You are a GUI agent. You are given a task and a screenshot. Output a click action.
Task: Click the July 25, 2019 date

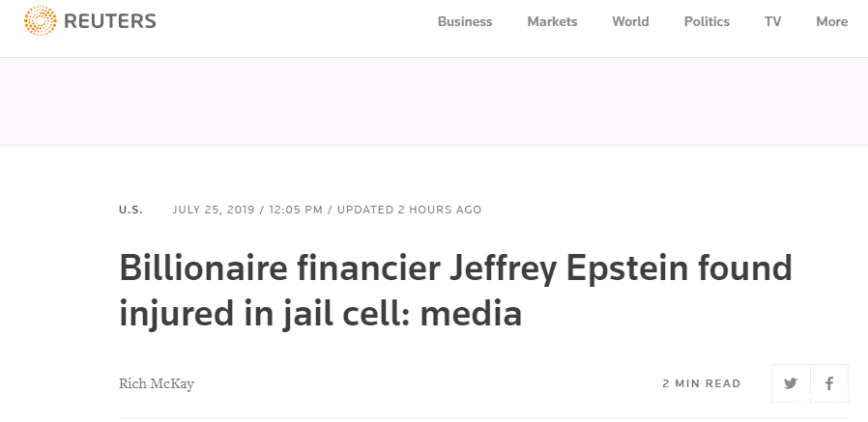[x=215, y=210]
